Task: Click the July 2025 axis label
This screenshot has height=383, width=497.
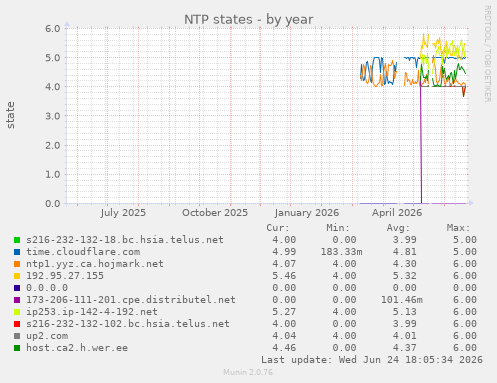Action: 123,213
